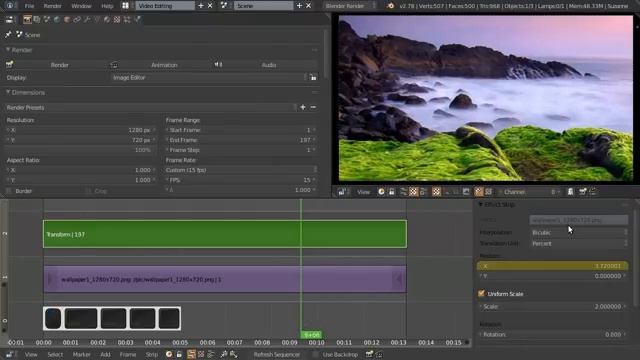Click Video Editing layout name field

[x=165, y=6]
